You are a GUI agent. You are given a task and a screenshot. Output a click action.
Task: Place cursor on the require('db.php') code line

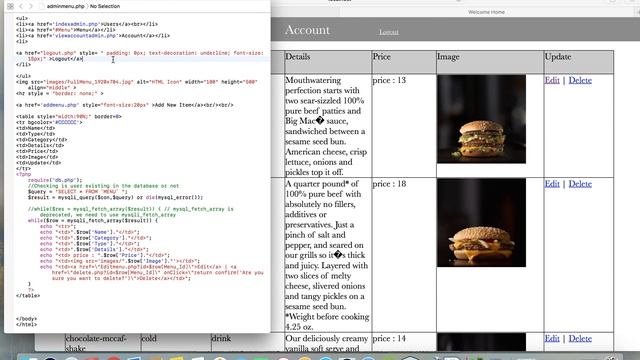coord(55,180)
